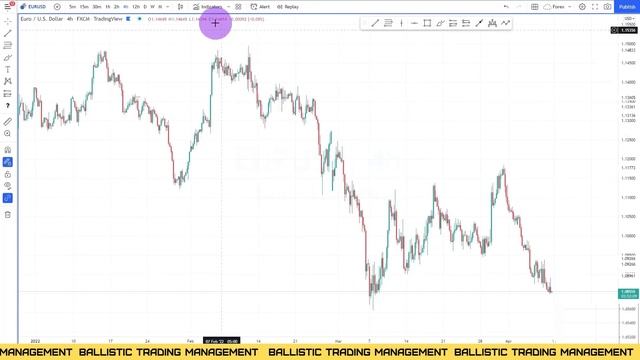Redo the last action
This screenshot has width=640, height=360.
click(x=519, y=7)
